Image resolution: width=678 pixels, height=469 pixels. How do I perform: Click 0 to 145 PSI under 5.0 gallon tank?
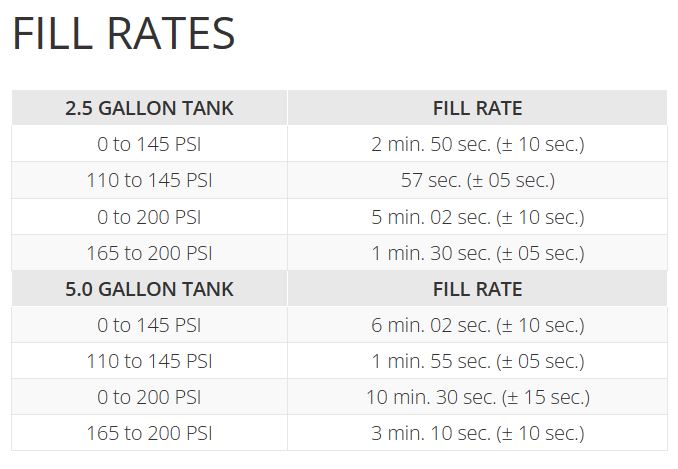(149, 325)
